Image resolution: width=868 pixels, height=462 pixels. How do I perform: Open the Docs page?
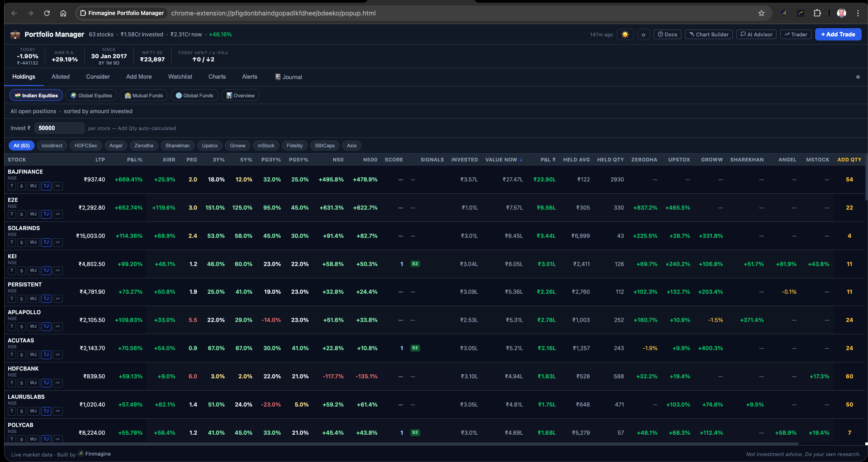pos(667,34)
